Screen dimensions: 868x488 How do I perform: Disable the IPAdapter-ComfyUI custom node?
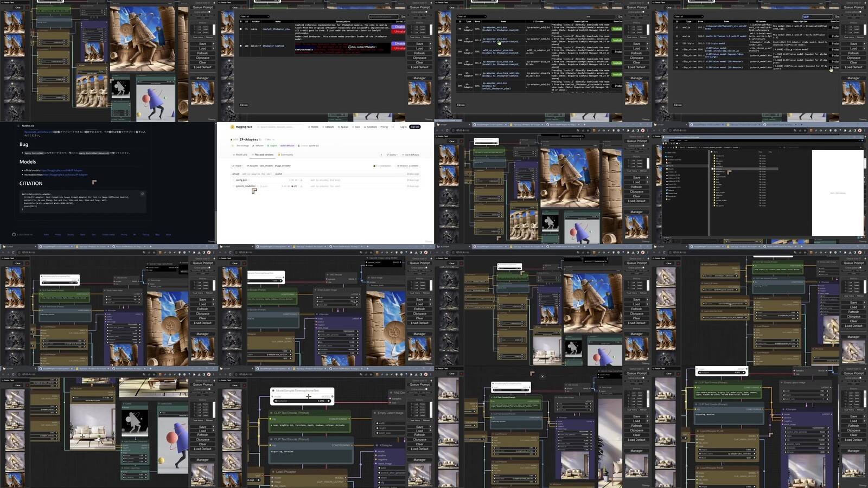coord(399,43)
